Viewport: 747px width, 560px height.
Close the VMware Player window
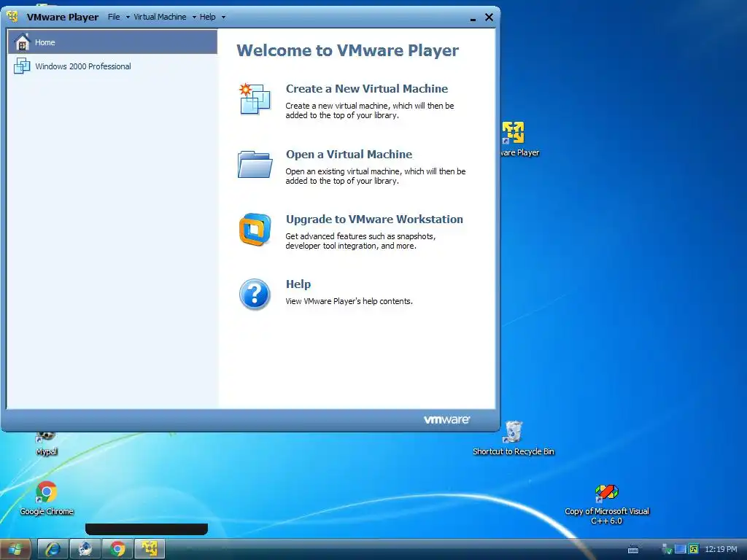(489, 17)
